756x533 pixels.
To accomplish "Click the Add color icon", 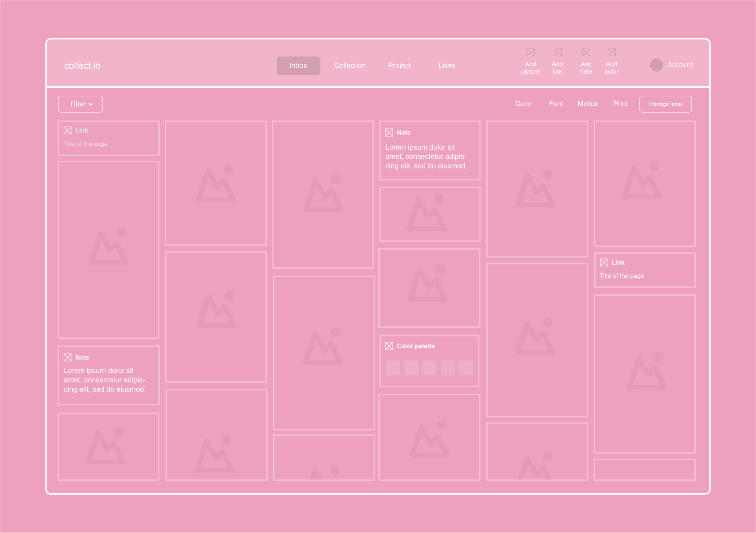I will [x=612, y=52].
